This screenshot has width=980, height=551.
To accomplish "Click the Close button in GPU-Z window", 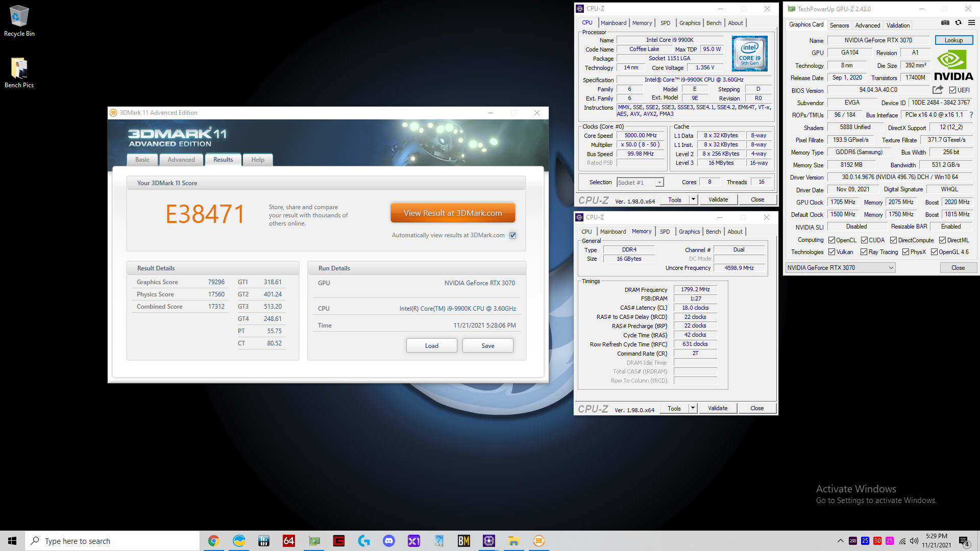I will [x=958, y=268].
